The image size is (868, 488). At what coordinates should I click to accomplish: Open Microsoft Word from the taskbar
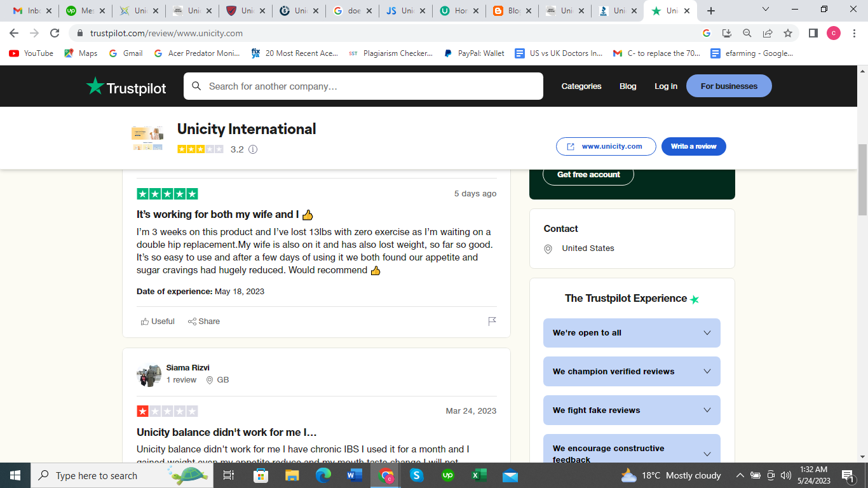pos(355,475)
